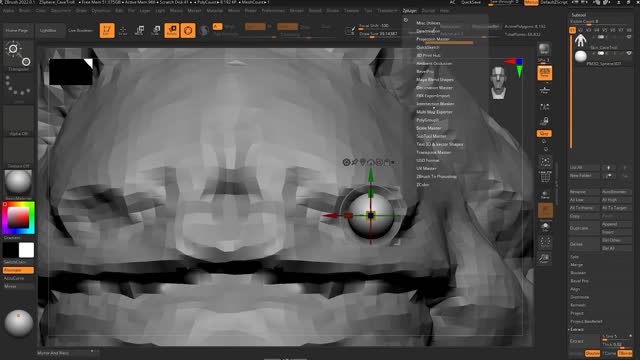Toggle the Floor grid button
This screenshot has height=360, width=640.
point(544,90)
